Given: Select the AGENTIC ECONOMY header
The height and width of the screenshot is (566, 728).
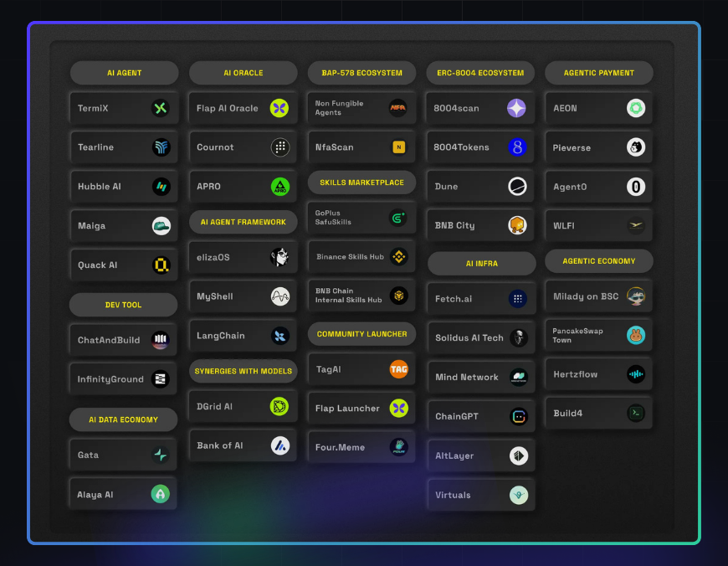Looking at the screenshot, I should point(599,261).
